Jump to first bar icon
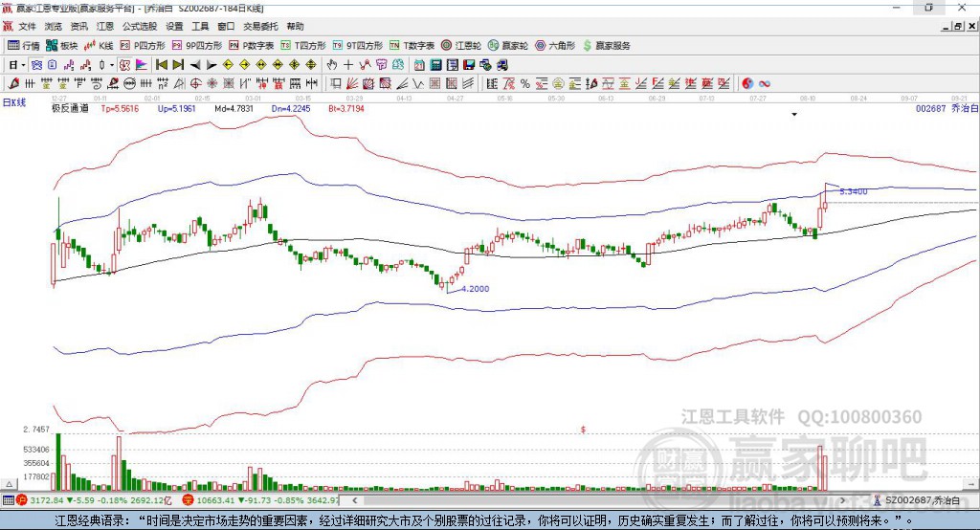This screenshot has width=980, height=530. (x=162, y=65)
